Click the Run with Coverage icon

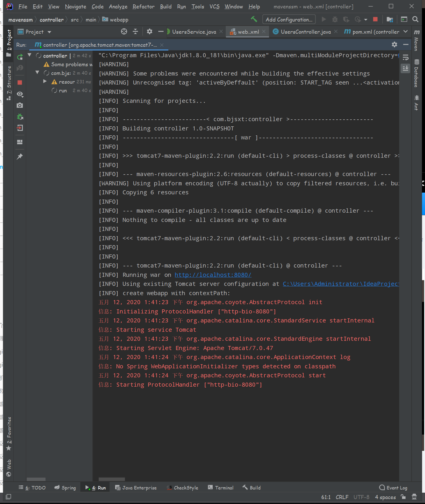pos(346,19)
